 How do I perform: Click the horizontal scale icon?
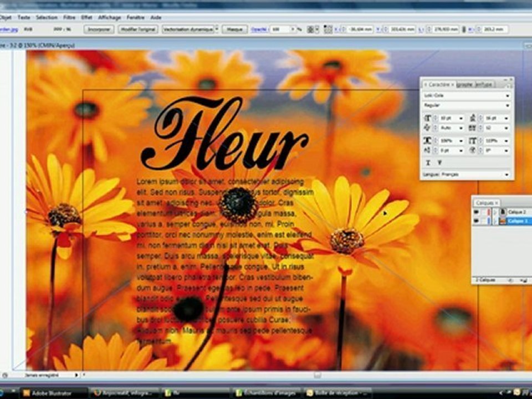click(427, 140)
